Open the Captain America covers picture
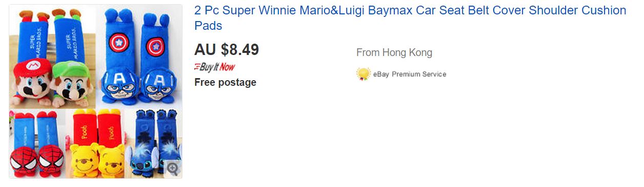644x187 pixels. coord(139,56)
